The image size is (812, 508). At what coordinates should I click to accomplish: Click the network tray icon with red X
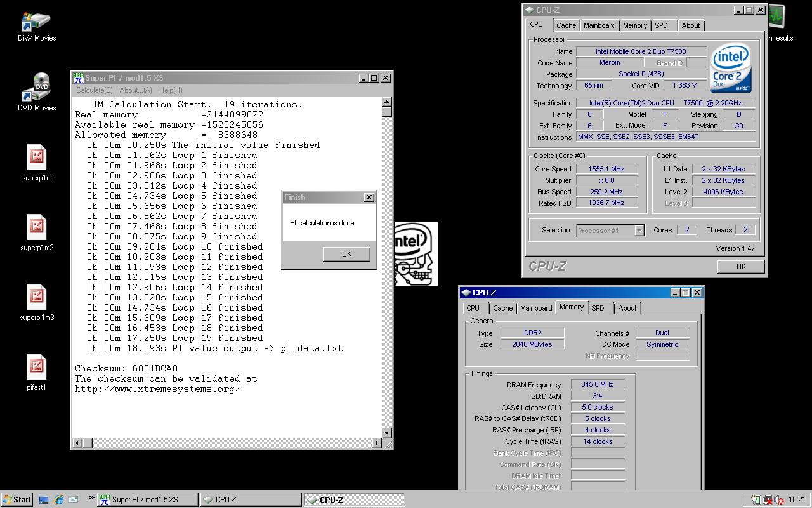(x=767, y=500)
